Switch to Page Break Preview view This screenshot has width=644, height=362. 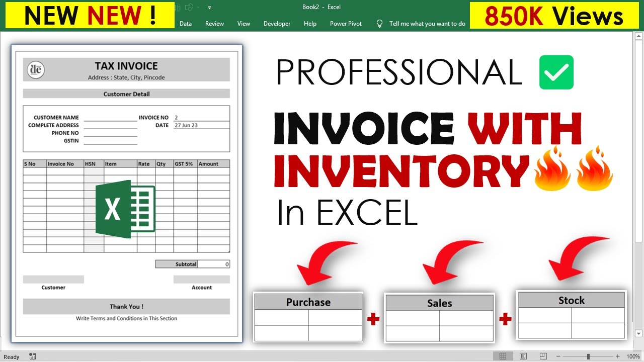[x=543, y=356]
